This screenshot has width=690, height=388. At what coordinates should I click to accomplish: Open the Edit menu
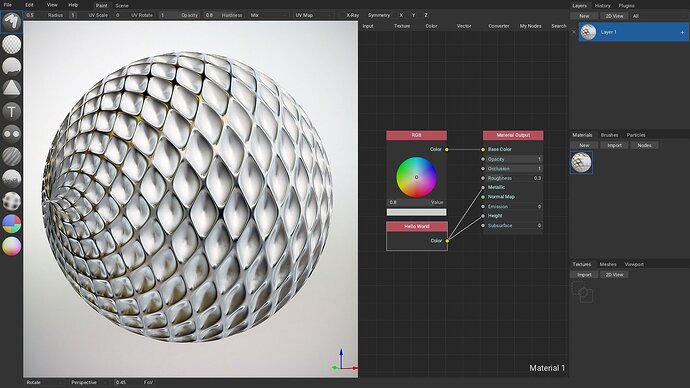29,5
